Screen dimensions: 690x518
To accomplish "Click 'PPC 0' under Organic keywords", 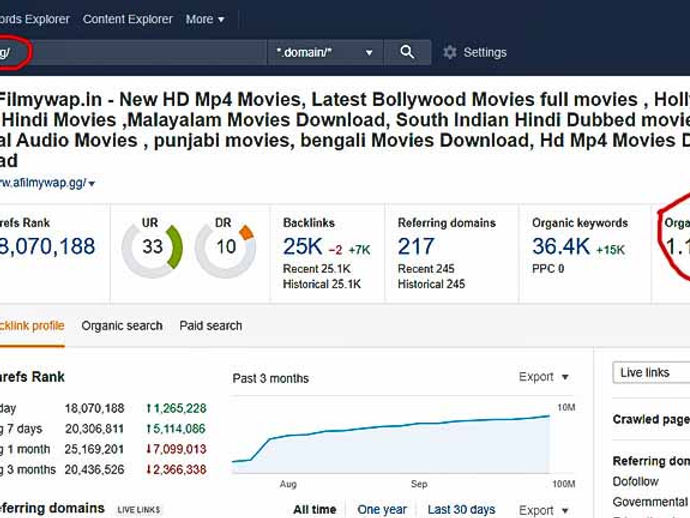I will [x=548, y=269].
